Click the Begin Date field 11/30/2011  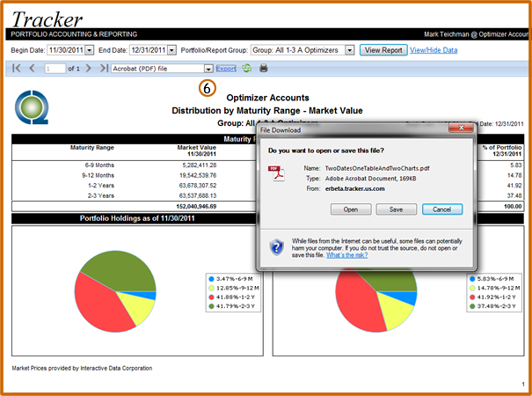tap(66, 50)
